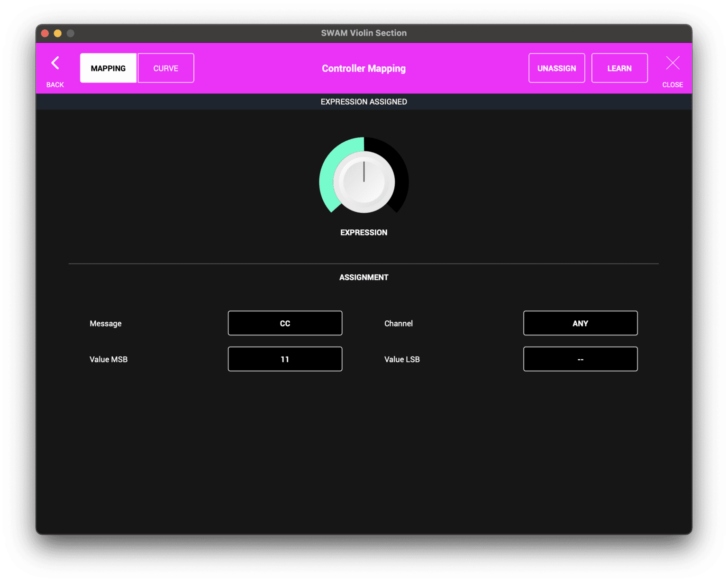The image size is (728, 582).
Task: Click the EXPRESSION label under the knob
Action: coord(364,232)
